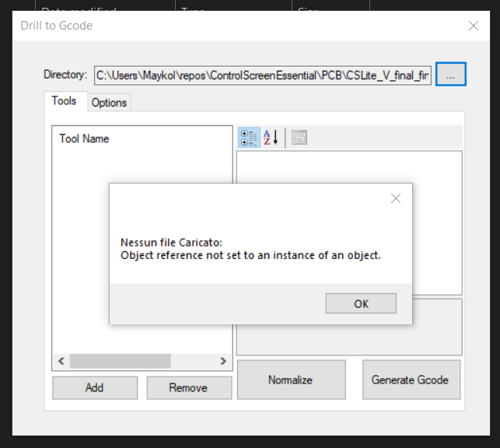Click right arrow of tool list scrollbar
The width and height of the screenshot is (500, 448).
tap(223, 361)
